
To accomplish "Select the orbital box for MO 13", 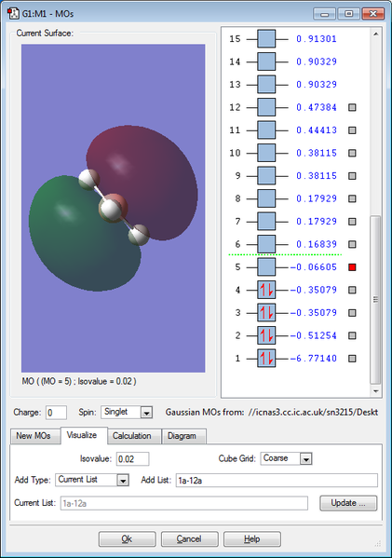I will [266, 85].
